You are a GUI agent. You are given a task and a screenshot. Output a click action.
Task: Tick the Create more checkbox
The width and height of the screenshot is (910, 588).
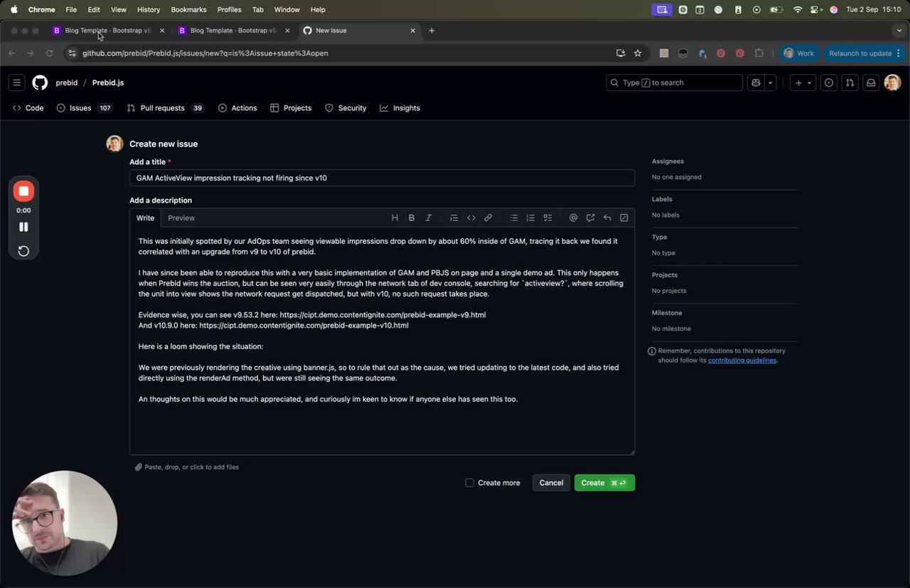click(x=469, y=483)
